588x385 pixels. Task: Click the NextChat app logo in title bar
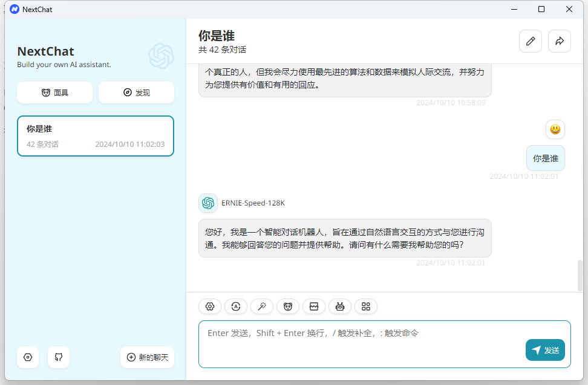(x=15, y=9)
